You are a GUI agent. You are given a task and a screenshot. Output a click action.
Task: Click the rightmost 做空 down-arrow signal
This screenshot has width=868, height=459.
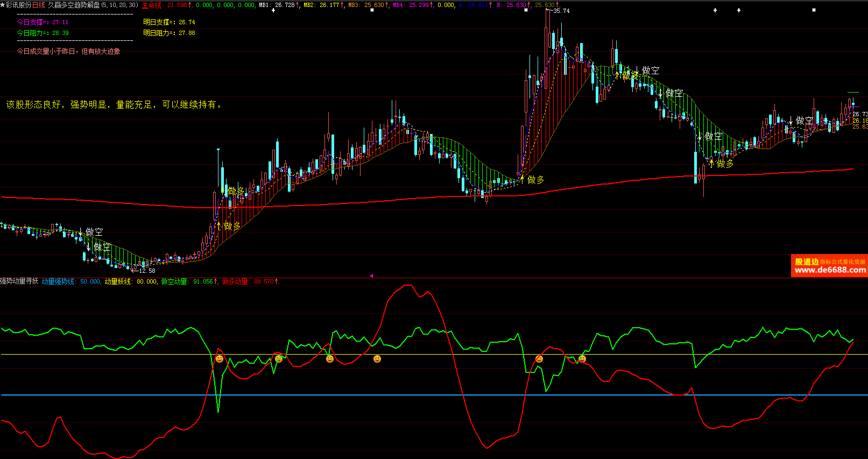click(x=791, y=121)
